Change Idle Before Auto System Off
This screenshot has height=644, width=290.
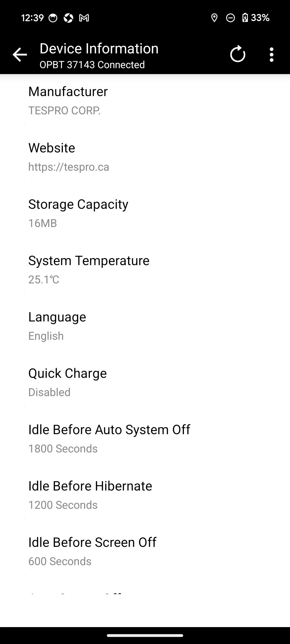point(145,439)
